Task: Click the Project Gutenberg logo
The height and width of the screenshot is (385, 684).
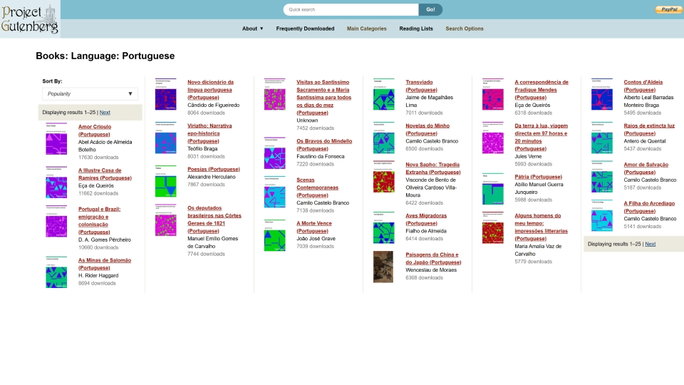Action: (30, 19)
